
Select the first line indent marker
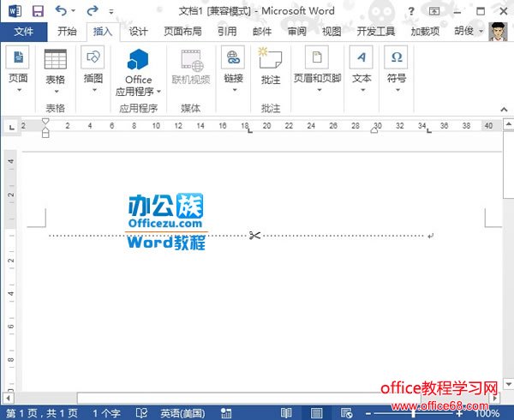coord(45,122)
